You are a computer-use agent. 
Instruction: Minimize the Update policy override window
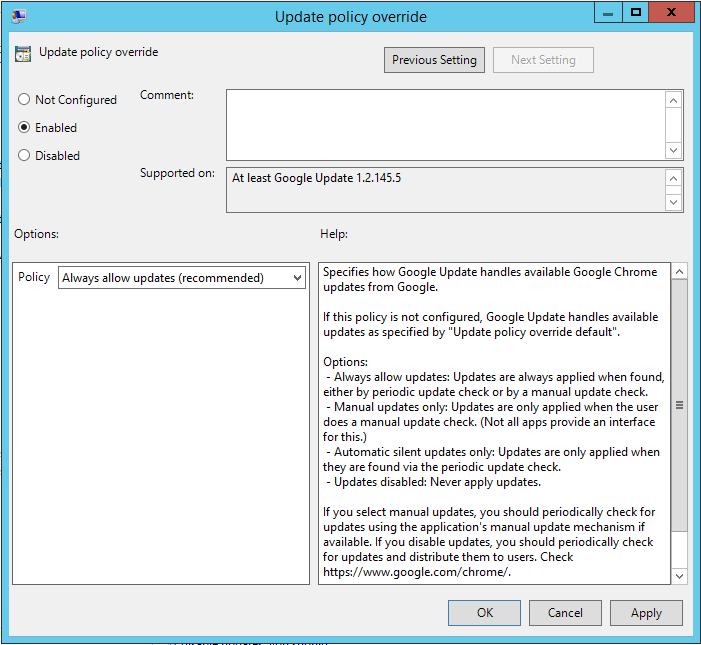[x=608, y=13]
